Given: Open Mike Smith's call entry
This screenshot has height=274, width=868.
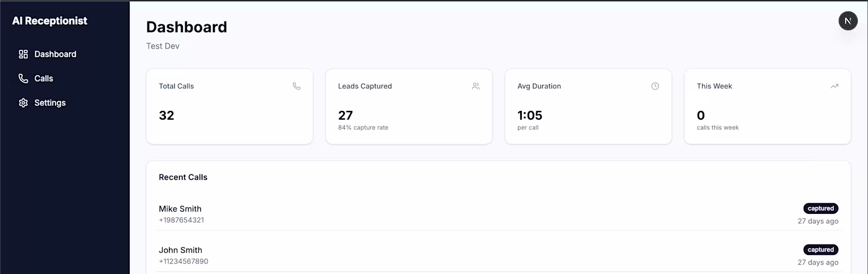Looking at the screenshot, I should [180, 209].
